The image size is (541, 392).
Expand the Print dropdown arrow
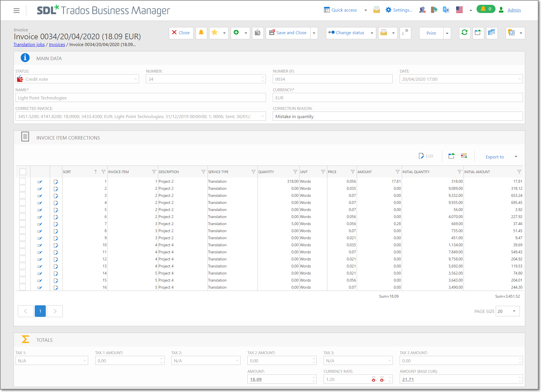point(447,33)
